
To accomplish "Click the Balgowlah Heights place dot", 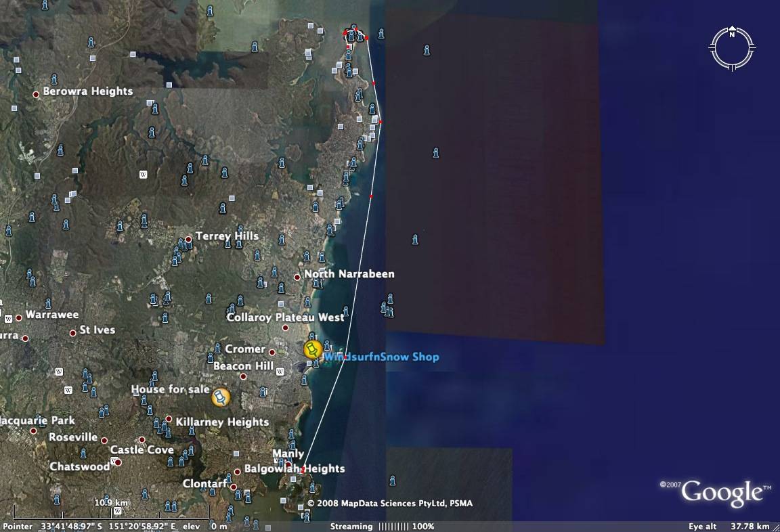I will pyautogui.click(x=238, y=472).
